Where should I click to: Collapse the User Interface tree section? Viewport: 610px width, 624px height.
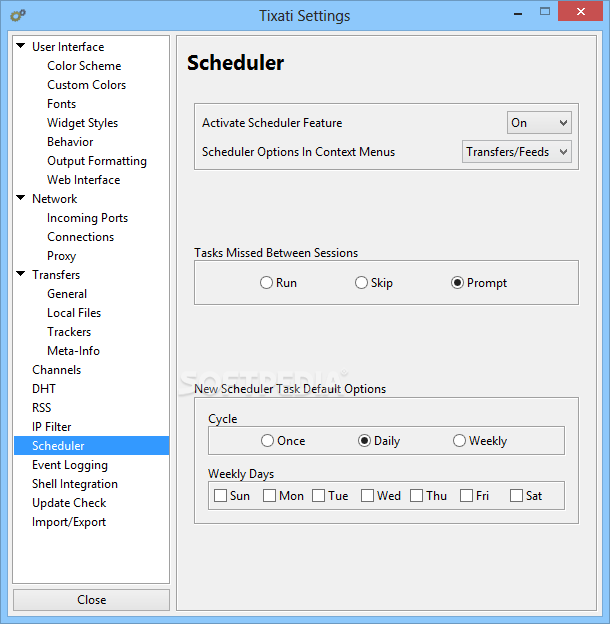click(x=21, y=46)
